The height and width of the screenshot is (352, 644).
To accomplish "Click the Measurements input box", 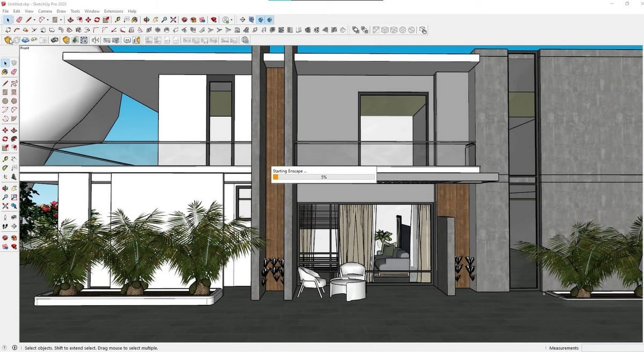I will (x=612, y=348).
